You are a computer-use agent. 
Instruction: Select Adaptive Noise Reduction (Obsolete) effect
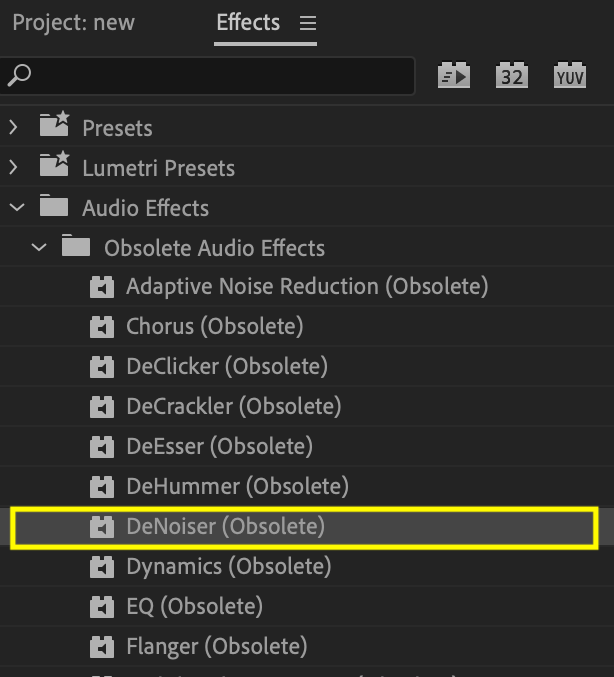[306, 287]
